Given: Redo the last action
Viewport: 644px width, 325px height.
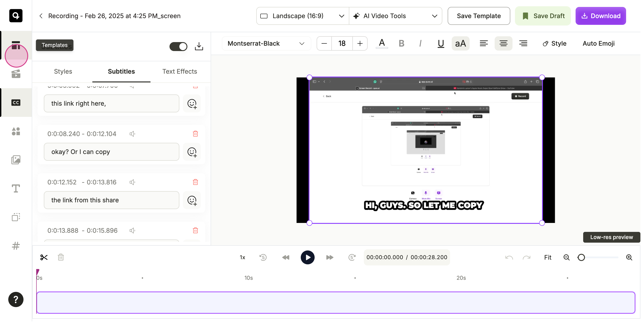Looking at the screenshot, I should pos(527,257).
